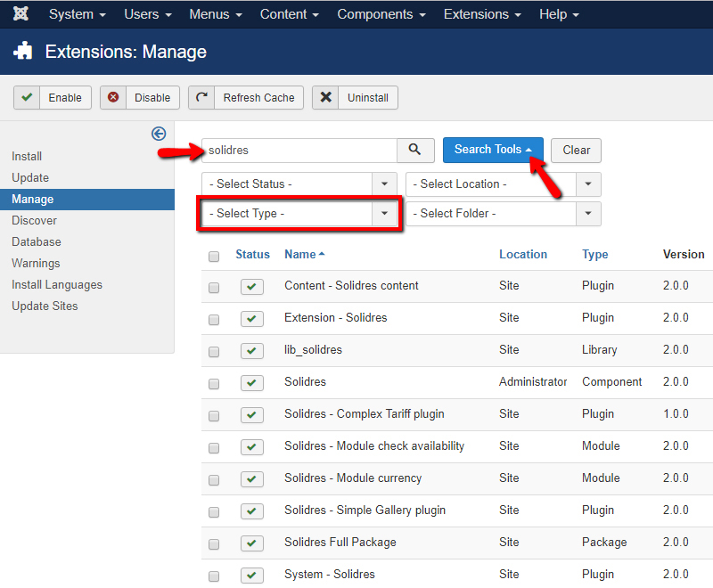Screen dimensions: 713x588
Task: Click the green Enable checkmark icon
Action: coord(28,97)
